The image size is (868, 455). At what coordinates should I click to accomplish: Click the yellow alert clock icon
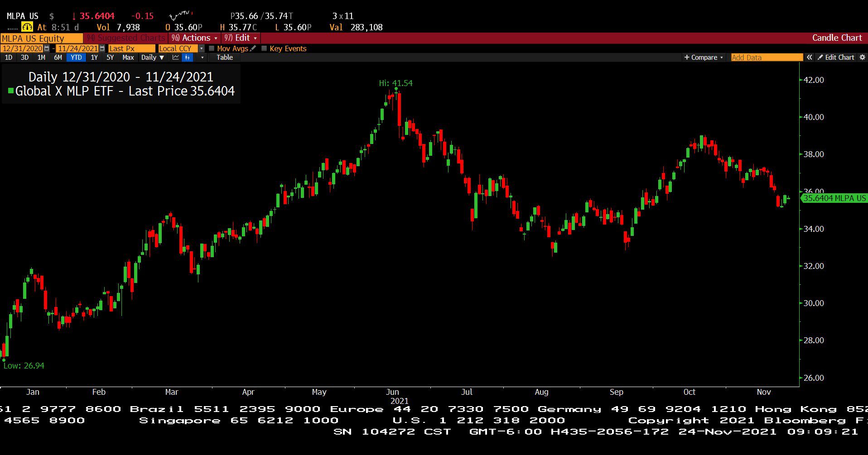pyautogui.click(x=27, y=27)
